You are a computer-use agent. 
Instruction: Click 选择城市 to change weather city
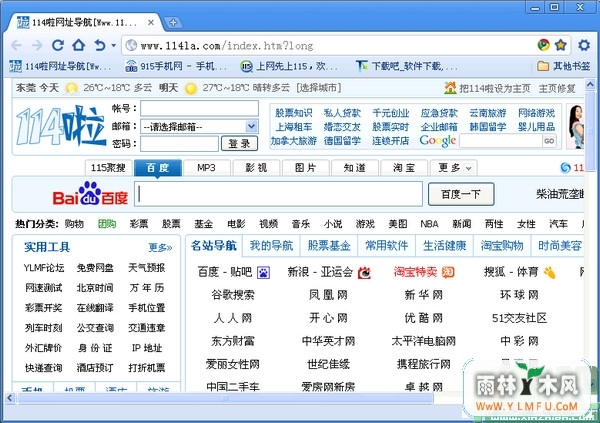[x=318, y=88]
